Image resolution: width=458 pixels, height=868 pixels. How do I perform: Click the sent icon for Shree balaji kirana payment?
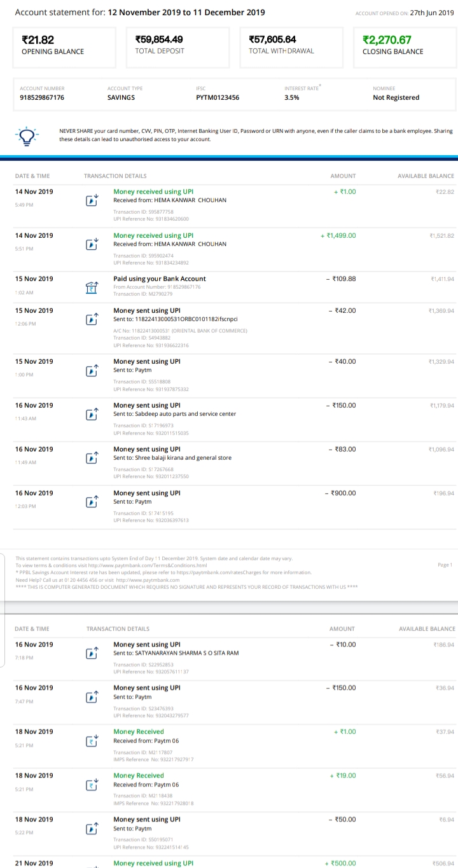92,458
